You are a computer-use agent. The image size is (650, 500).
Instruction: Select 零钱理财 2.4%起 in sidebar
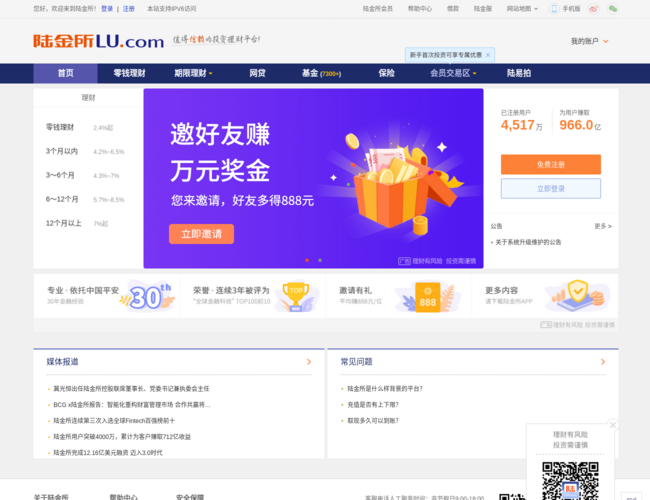point(80,127)
